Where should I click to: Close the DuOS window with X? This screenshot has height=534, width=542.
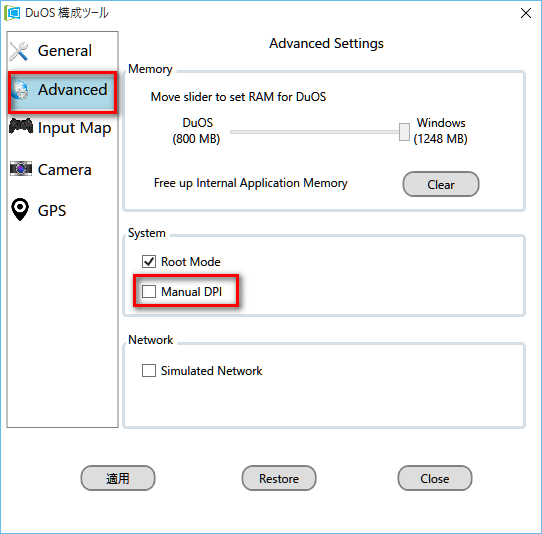coord(526,13)
